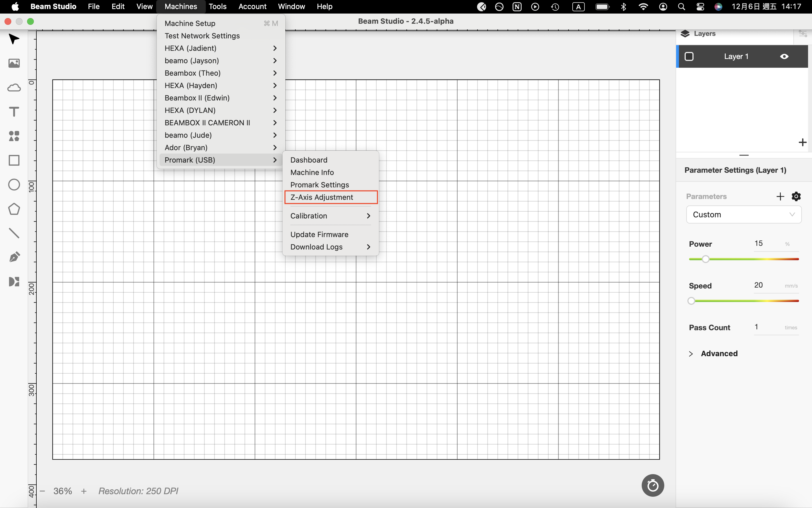Image resolution: width=812 pixels, height=508 pixels.
Task: Select the Text tool
Action: [14, 111]
